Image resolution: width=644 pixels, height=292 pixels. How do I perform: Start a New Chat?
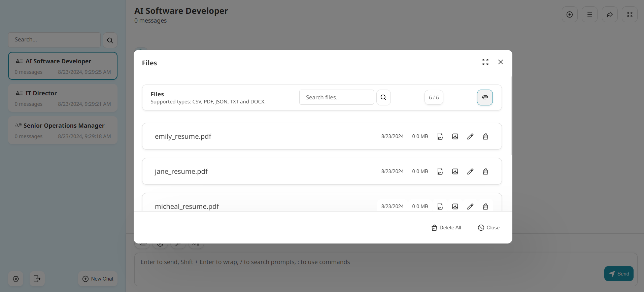(98, 279)
